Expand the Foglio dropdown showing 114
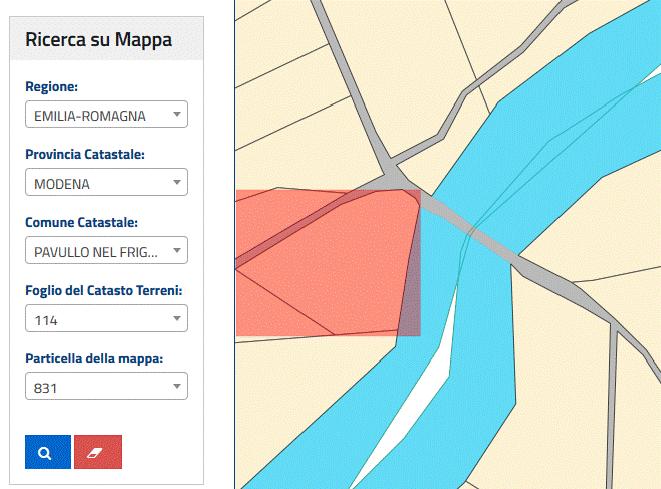Screen dimensions: 661x489 pyautogui.click(x=105, y=318)
